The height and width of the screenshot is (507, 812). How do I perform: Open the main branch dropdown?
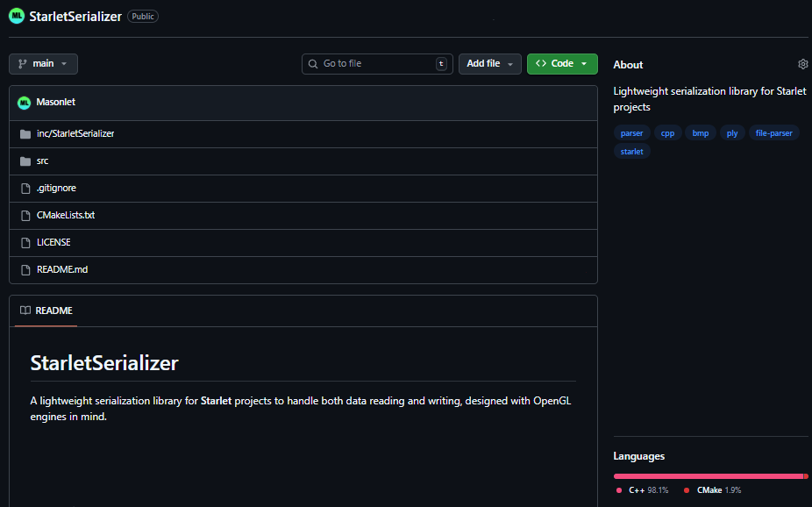coord(42,63)
